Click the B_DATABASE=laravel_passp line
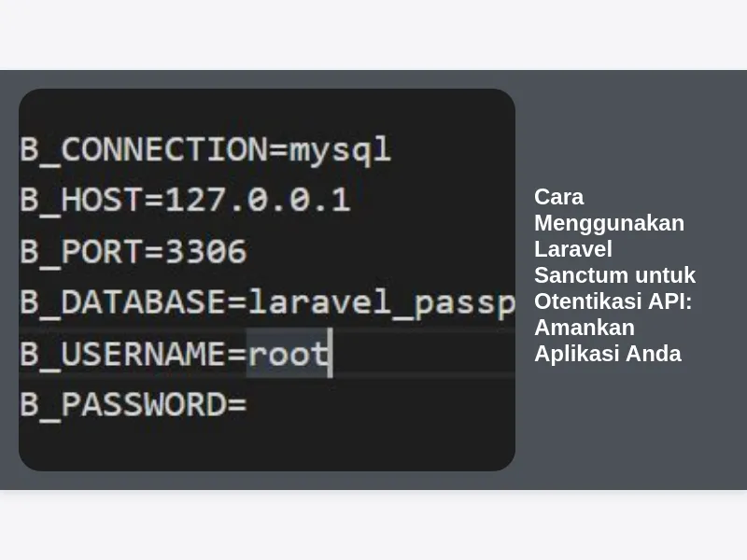747x560 pixels. 267,303
